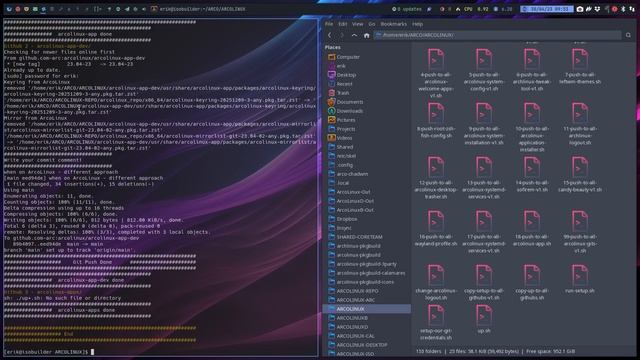Open the View menu
640x360 pixels.
click(x=358, y=24)
